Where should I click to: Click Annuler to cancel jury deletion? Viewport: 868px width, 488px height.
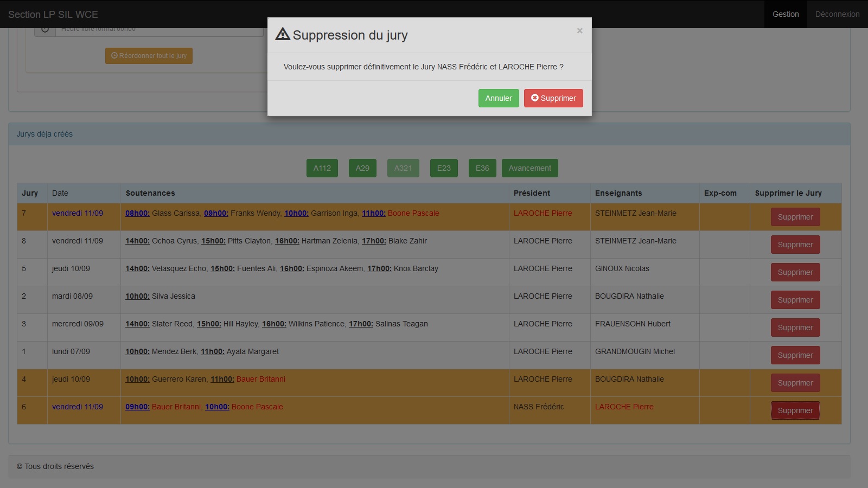(x=499, y=98)
